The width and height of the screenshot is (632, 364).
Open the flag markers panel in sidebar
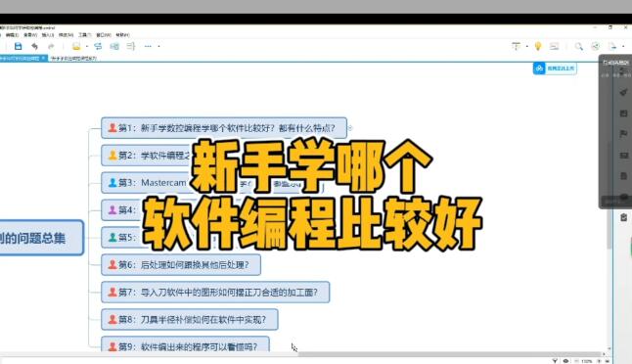click(623, 134)
